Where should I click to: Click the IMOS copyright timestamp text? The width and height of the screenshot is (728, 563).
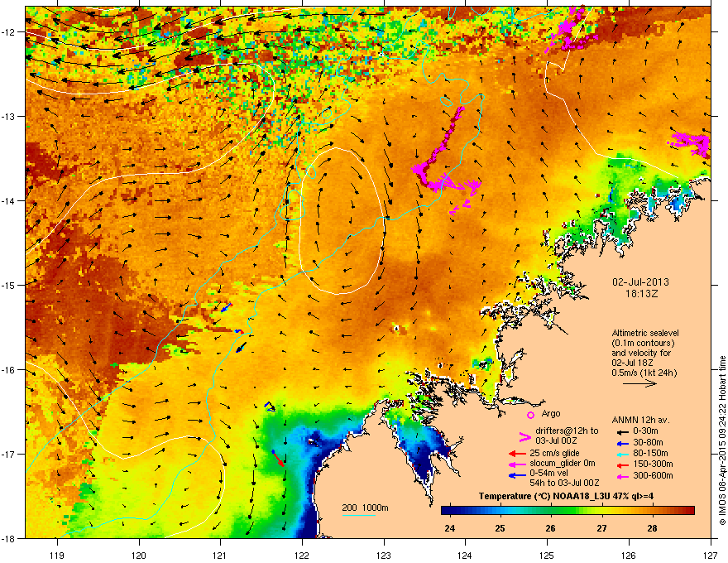722,440
